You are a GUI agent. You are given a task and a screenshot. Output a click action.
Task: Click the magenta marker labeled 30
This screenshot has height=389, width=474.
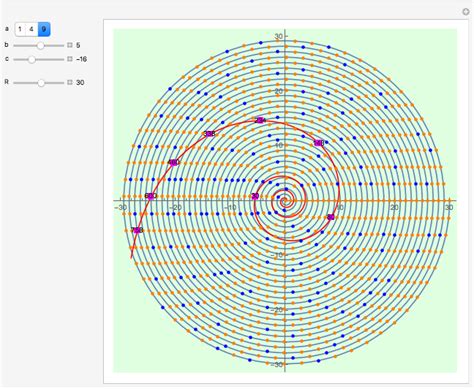[x=255, y=196]
